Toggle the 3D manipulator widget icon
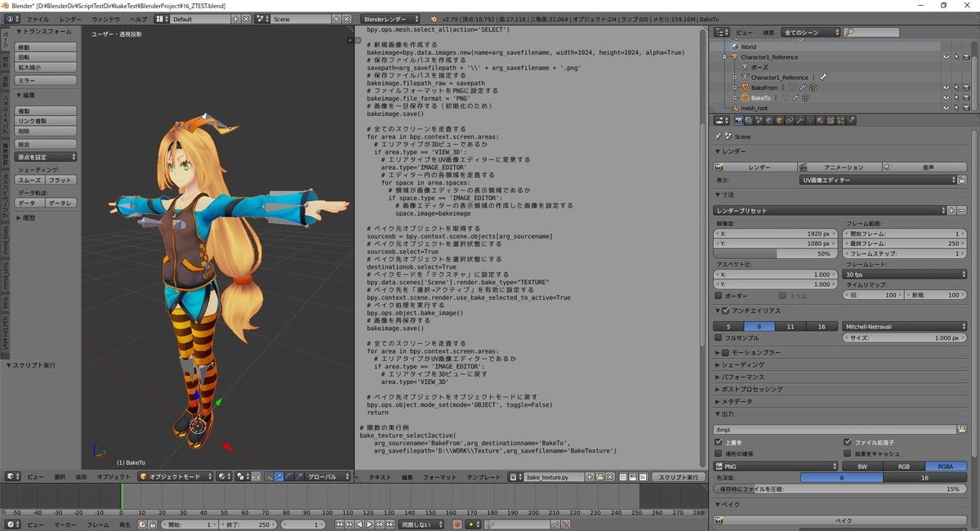This screenshot has height=531, width=980. coord(269,476)
